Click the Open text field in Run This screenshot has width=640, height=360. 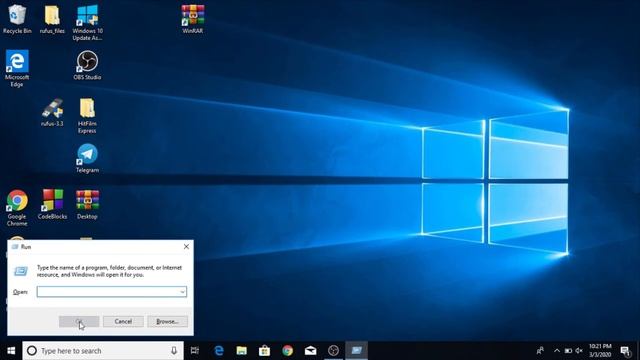(x=111, y=292)
